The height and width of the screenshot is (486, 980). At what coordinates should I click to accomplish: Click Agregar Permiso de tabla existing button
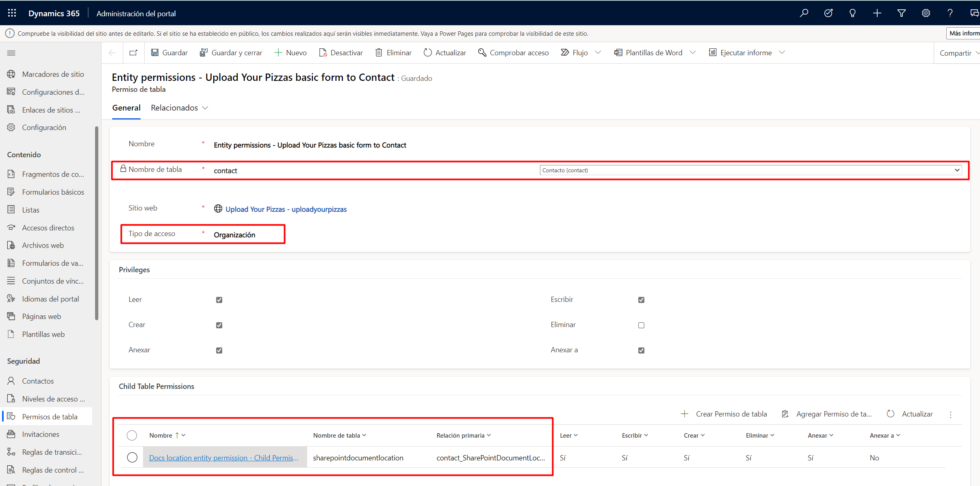[x=826, y=414]
